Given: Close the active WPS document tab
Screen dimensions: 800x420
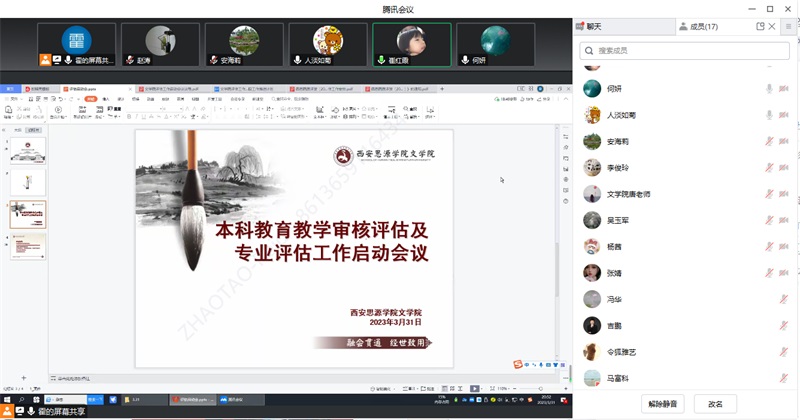Looking at the screenshot, I should [130, 89].
